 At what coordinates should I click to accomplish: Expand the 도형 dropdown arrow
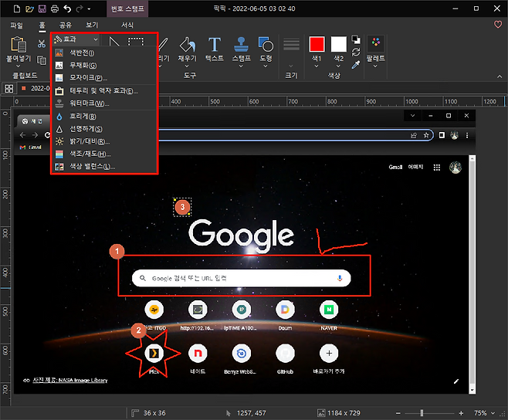[x=266, y=66]
